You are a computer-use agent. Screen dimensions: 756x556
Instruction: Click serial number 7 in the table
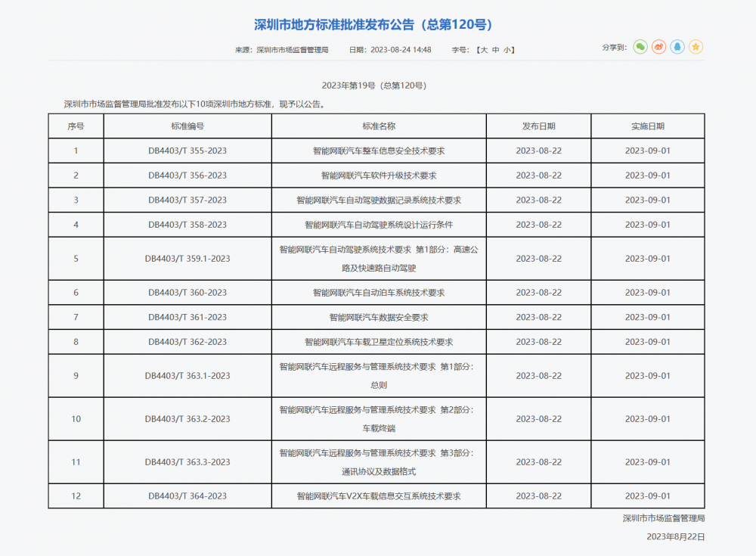click(76, 317)
